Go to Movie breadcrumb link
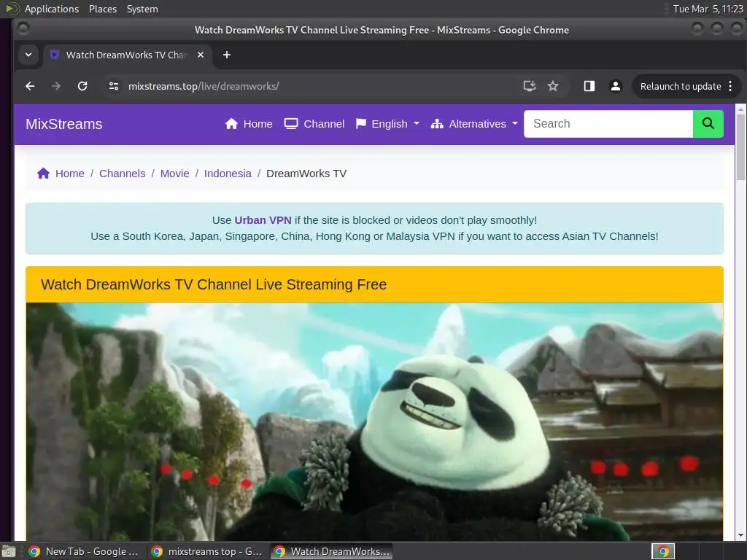Image resolution: width=747 pixels, height=560 pixels. tap(174, 174)
